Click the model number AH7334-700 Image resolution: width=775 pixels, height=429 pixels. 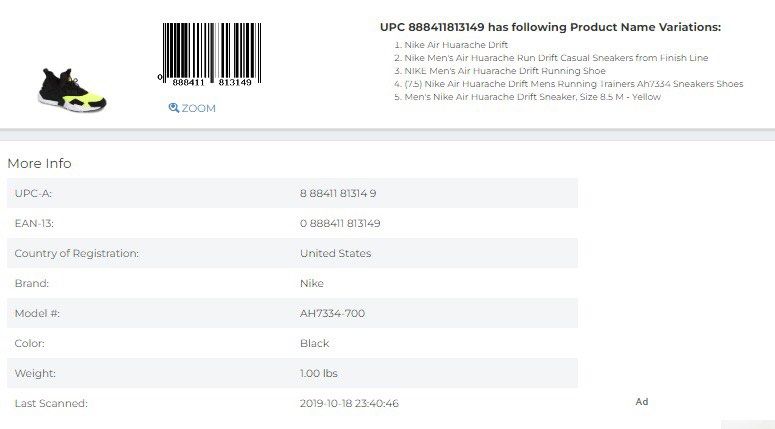pos(333,313)
